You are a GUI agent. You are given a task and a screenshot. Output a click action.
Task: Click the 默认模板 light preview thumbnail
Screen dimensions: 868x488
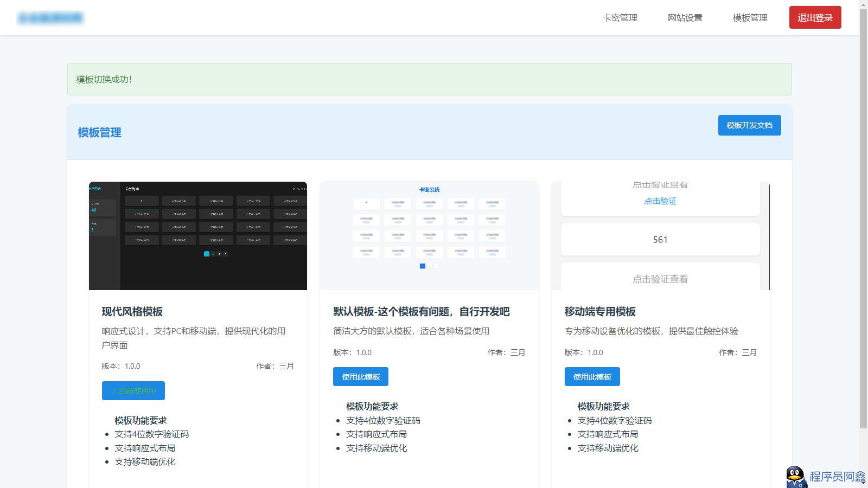(x=429, y=236)
